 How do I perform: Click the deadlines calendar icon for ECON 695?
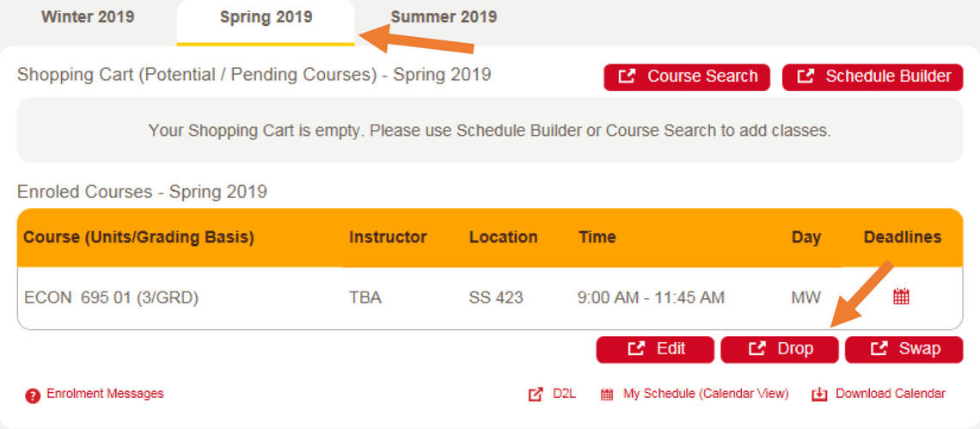pyautogui.click(x=901, y=297)
